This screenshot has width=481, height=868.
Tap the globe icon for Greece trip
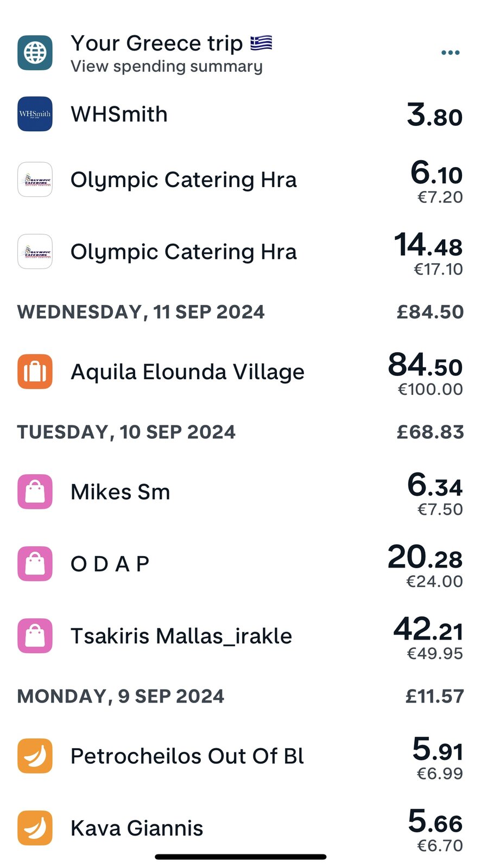click(x=35, y=53)
